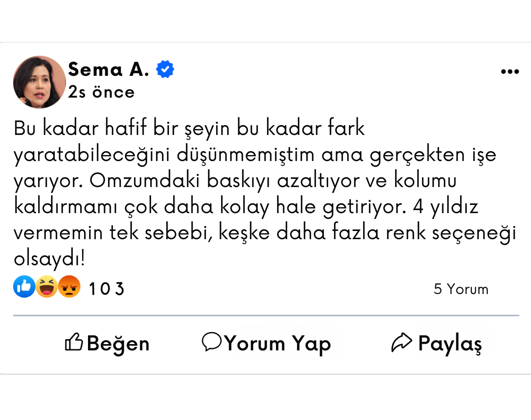Screen dimensions: 531x420
Task: Click the laughing face reaction emoji
Action: [x=47, y=287]
